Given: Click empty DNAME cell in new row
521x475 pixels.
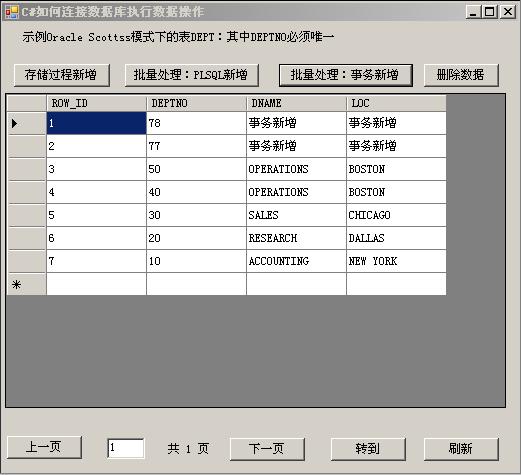Looking at the screenshot, I should (x=296, y=284).
